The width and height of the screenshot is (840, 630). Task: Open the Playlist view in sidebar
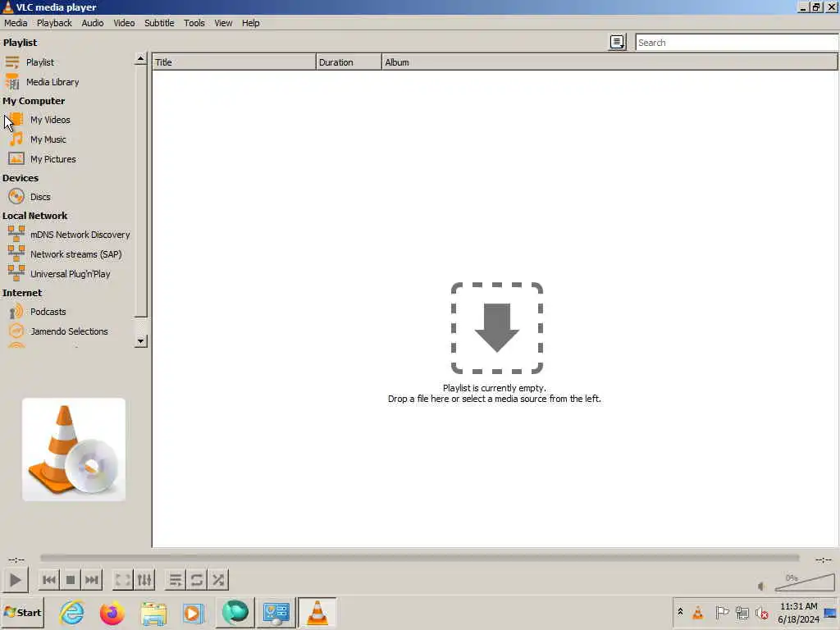(x=39, y=62)
